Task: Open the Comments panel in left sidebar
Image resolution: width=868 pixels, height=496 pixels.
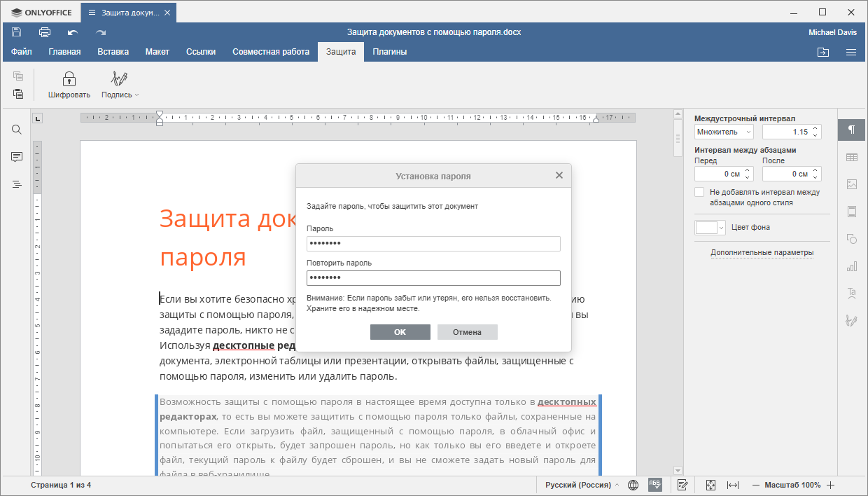Action: (17, 157)
